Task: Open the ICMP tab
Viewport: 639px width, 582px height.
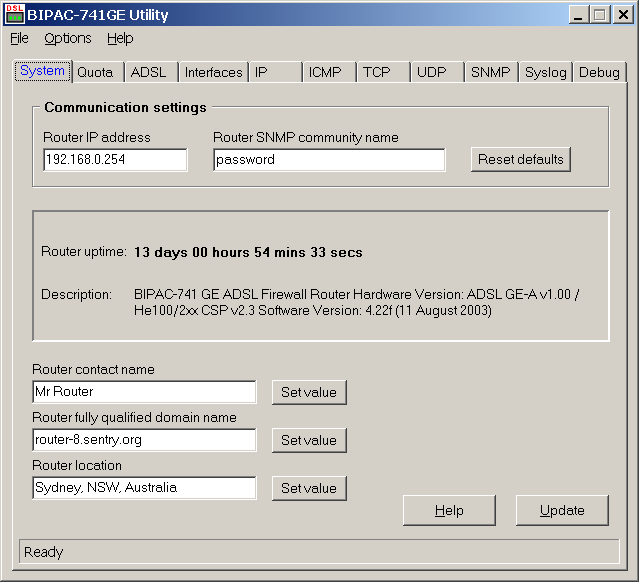Action: point(329,72)
